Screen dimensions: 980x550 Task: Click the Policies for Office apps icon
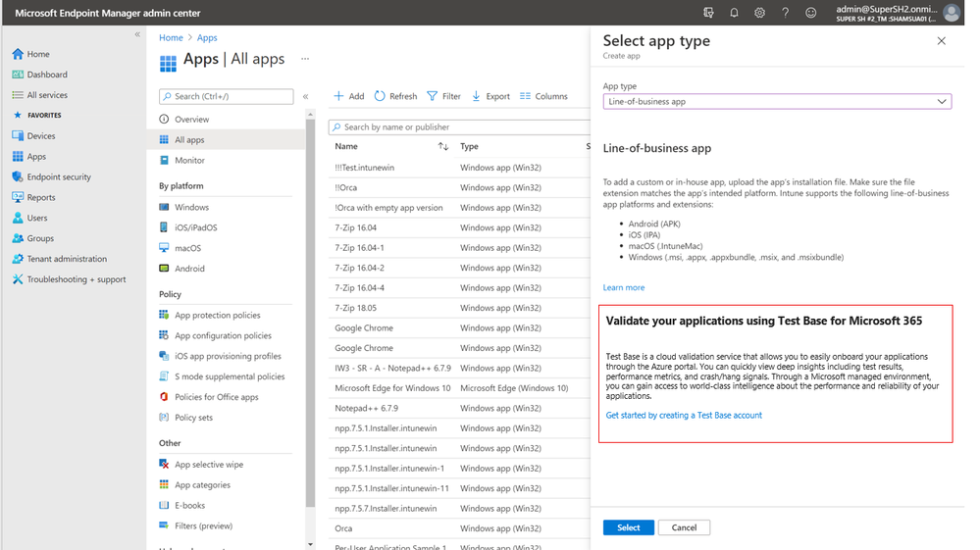pos(164,396)
